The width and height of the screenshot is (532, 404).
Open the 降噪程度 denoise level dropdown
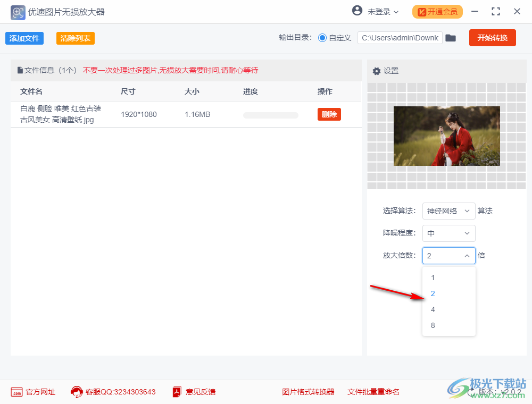coord(448,233)
